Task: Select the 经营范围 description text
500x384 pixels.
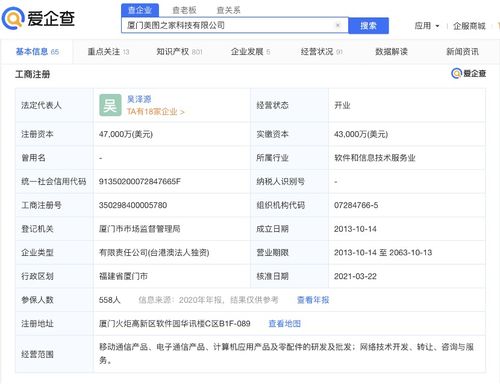Action: (286, 354)
